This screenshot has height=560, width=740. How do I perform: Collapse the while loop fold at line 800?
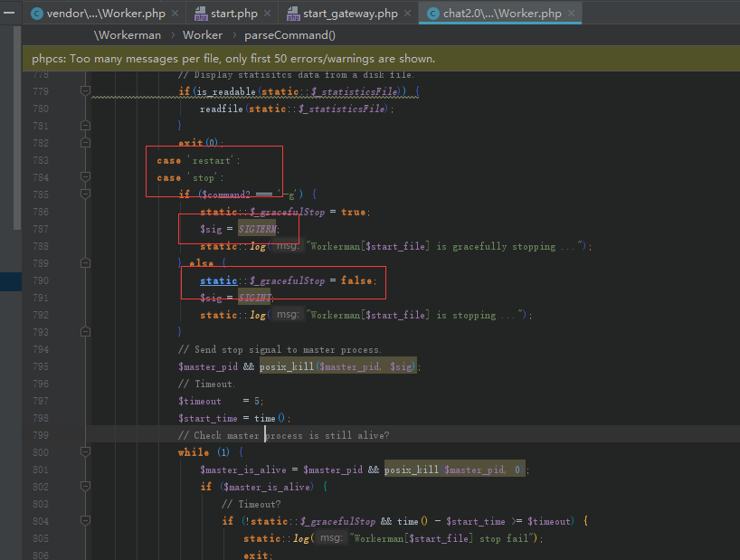[85, 452]
